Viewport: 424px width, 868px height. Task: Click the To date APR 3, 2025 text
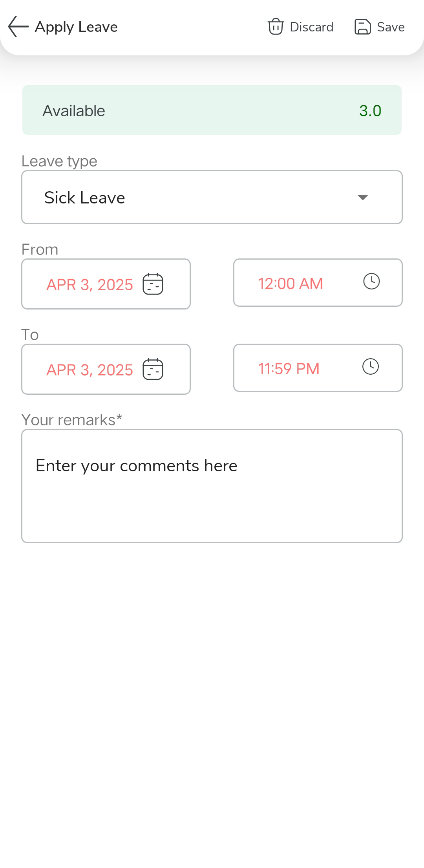pos(90,370)
